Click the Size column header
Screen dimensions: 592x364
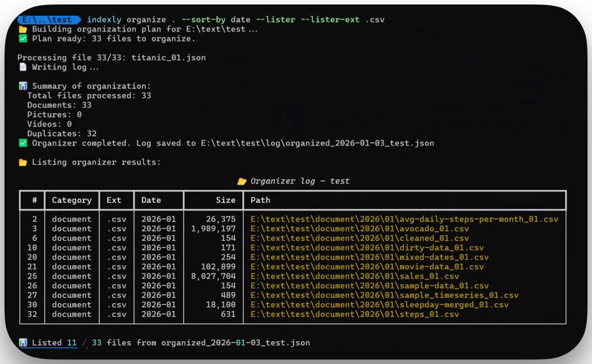coord(225,200)
